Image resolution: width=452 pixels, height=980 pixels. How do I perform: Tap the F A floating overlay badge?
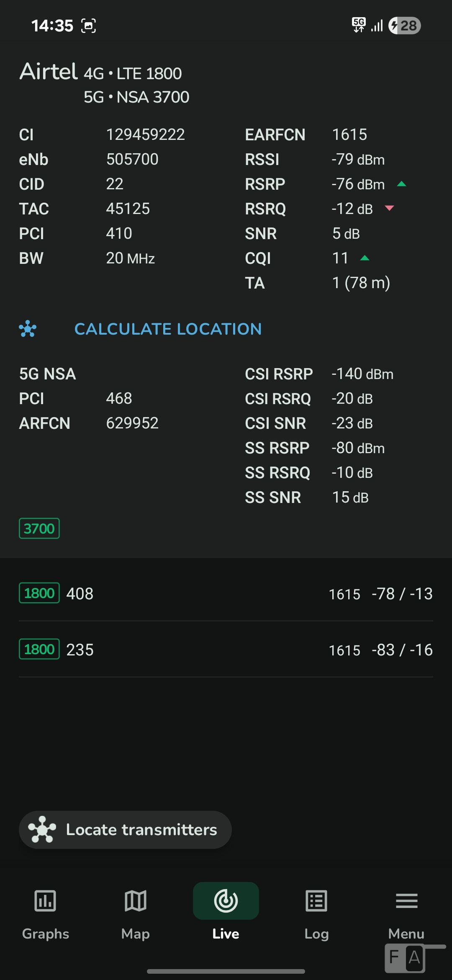click(x=405, y=958)
